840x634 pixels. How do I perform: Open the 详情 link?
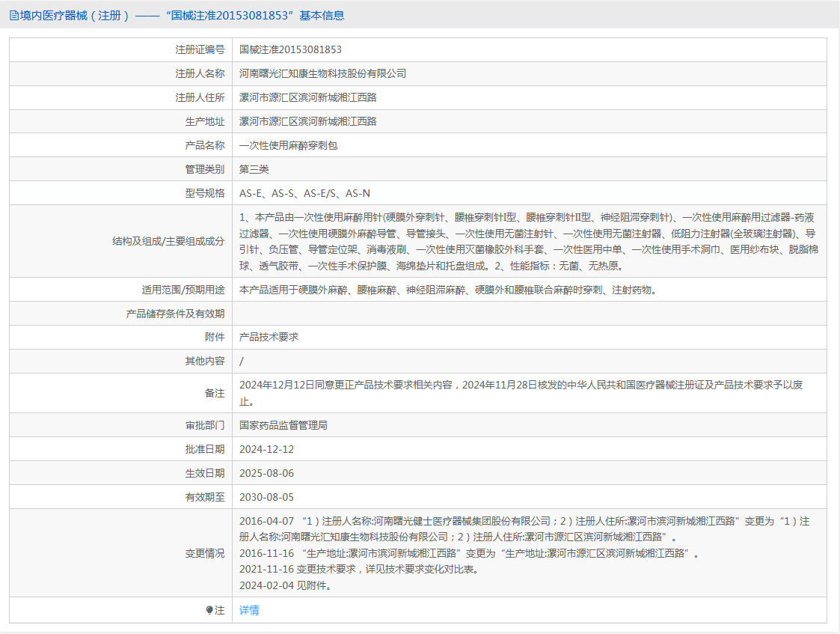click(x=249, y=610)
